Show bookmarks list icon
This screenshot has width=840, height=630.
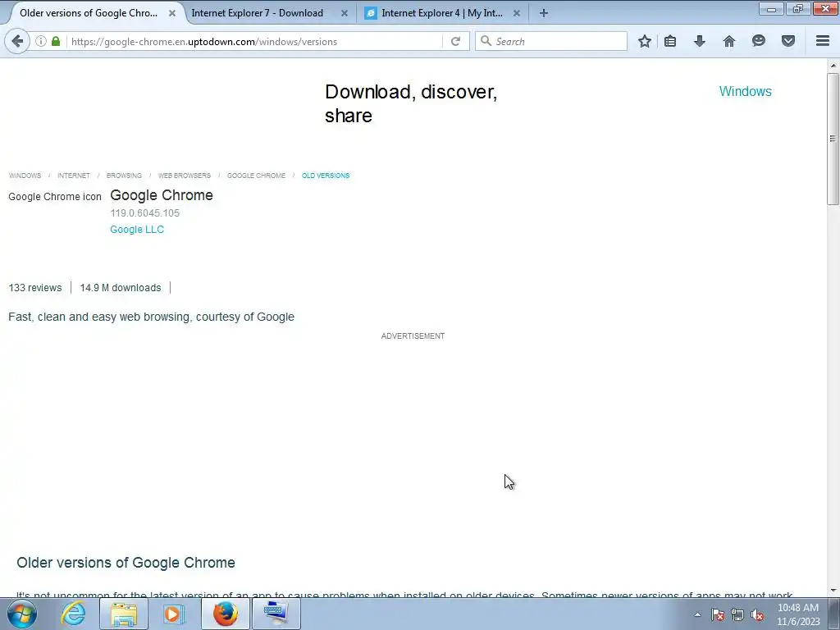click(670, 41)
